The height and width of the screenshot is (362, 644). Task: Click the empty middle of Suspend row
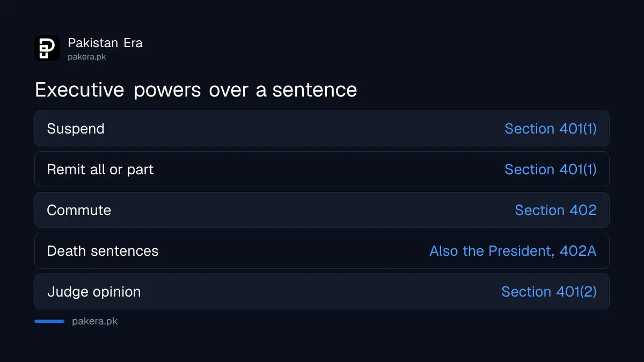[x=304, y=129]
